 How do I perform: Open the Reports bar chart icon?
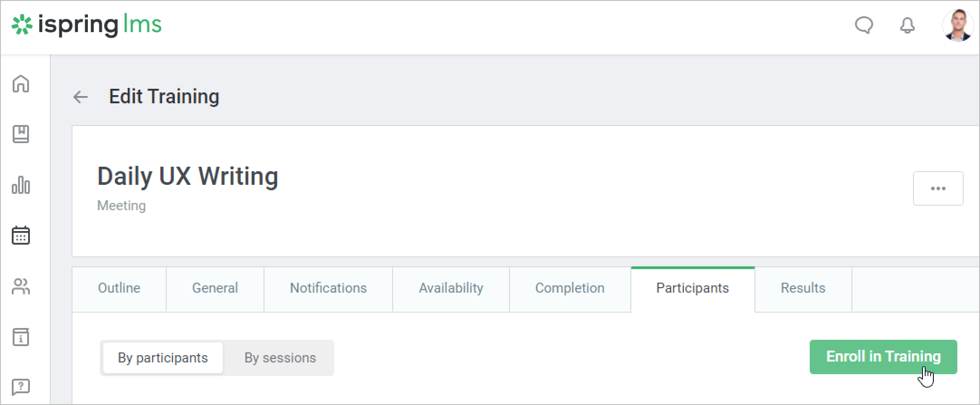click(x=21, y=185)
